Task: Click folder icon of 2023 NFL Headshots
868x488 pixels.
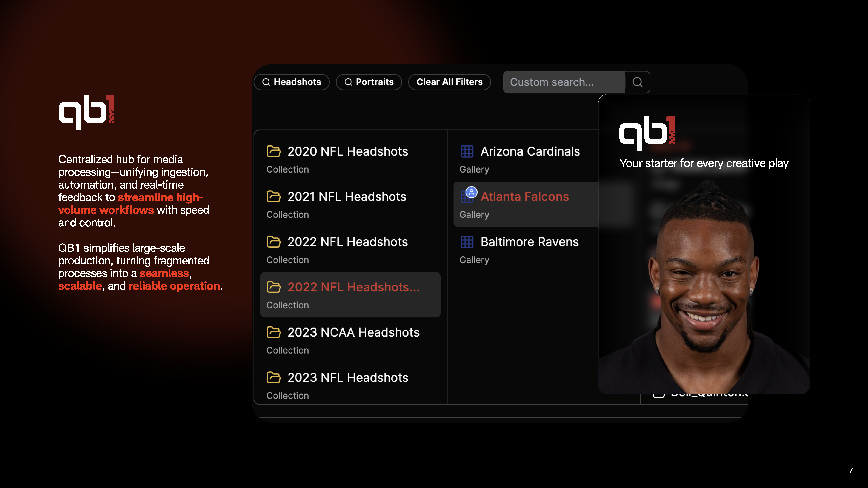Action: click(x=273, y=377)
